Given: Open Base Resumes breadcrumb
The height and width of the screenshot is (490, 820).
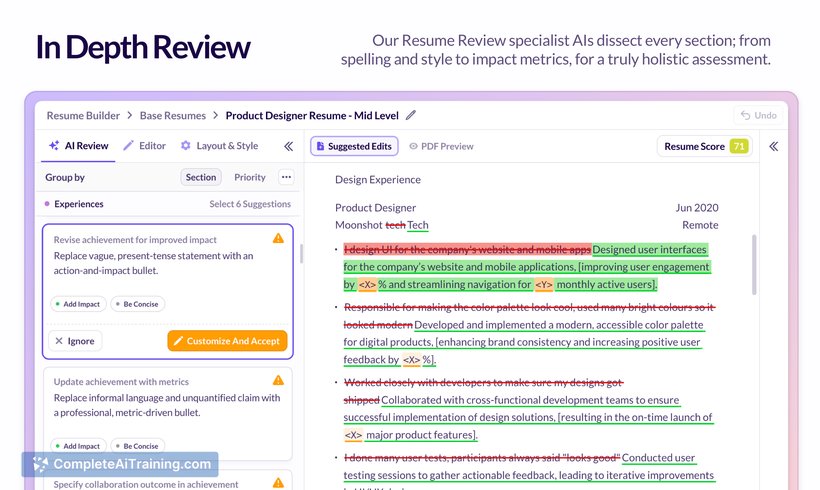Looking at the screenshot, I should click(x=173, y=116).
